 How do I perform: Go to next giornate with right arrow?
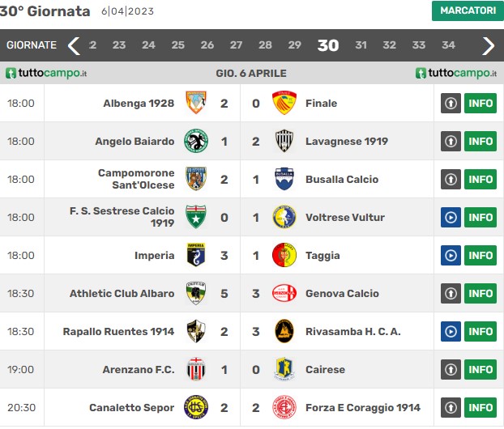489,46
